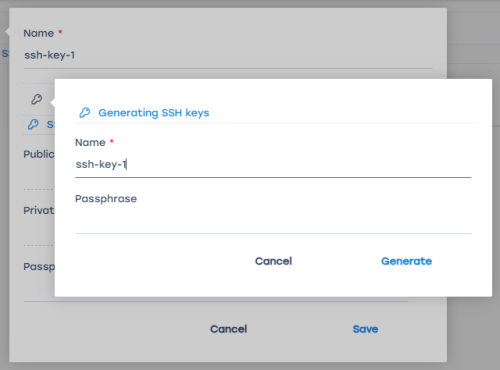Click the Passphrase label in the dialog
This screenshot has height=370, width=500.
(x=106, y=199)
